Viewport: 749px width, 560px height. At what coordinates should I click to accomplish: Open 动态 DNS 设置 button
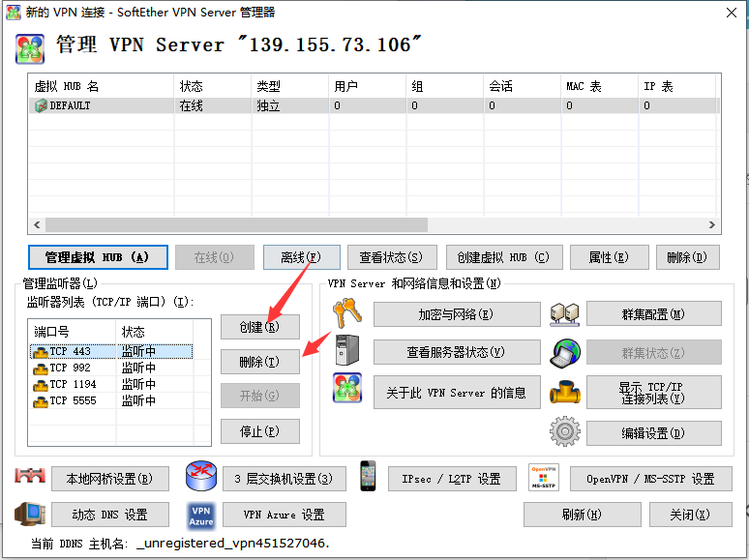coord(110,515)
